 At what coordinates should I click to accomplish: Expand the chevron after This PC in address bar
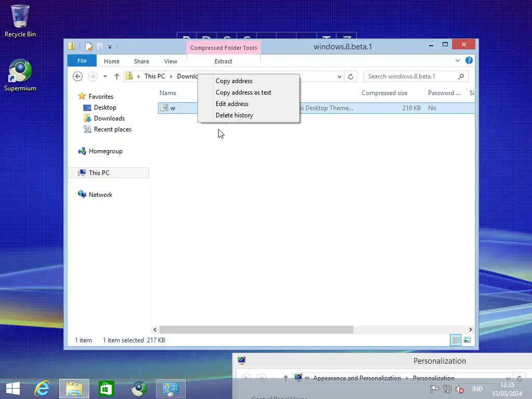click(x=171, y=76)
